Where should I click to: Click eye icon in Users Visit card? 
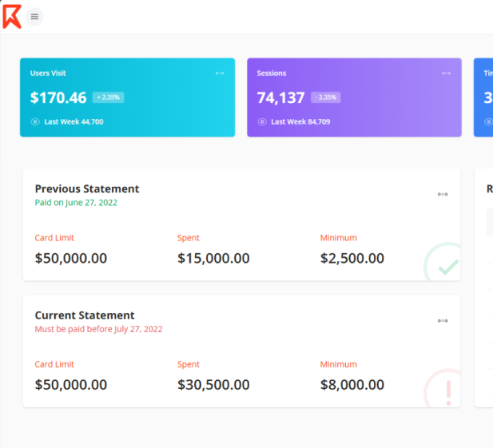click(35, 122)
